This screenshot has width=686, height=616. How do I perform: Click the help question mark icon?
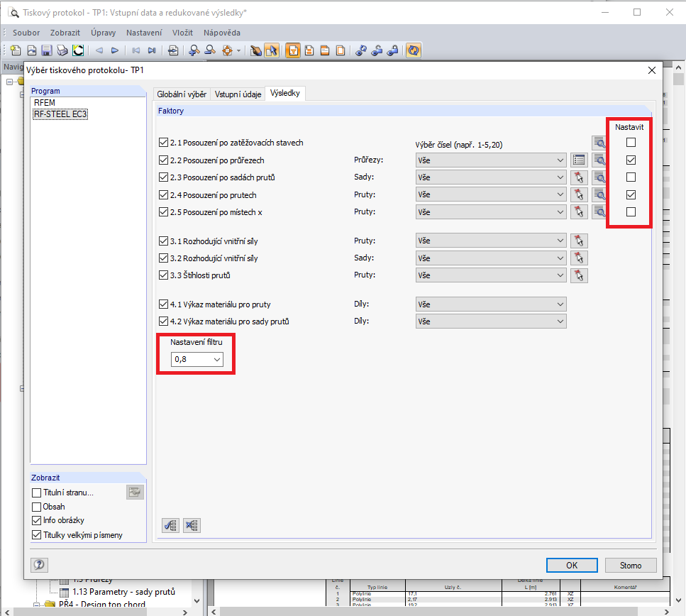click(40, 565)
